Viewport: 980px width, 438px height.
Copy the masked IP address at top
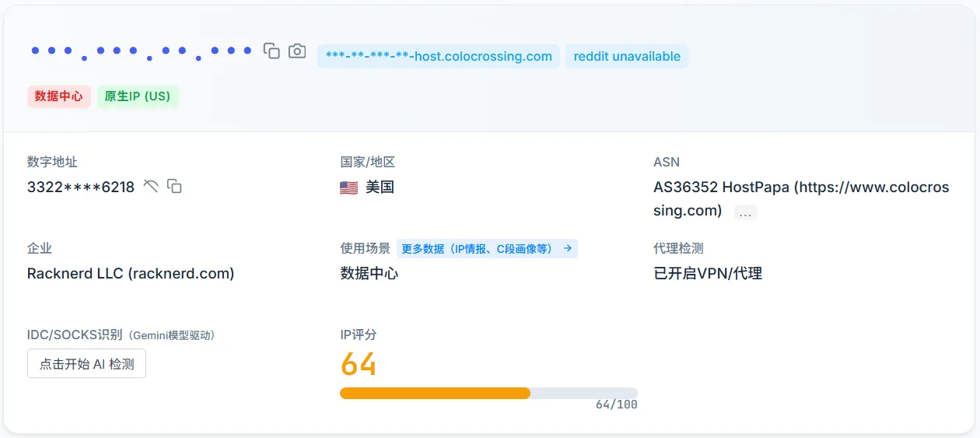click(271, 51)
